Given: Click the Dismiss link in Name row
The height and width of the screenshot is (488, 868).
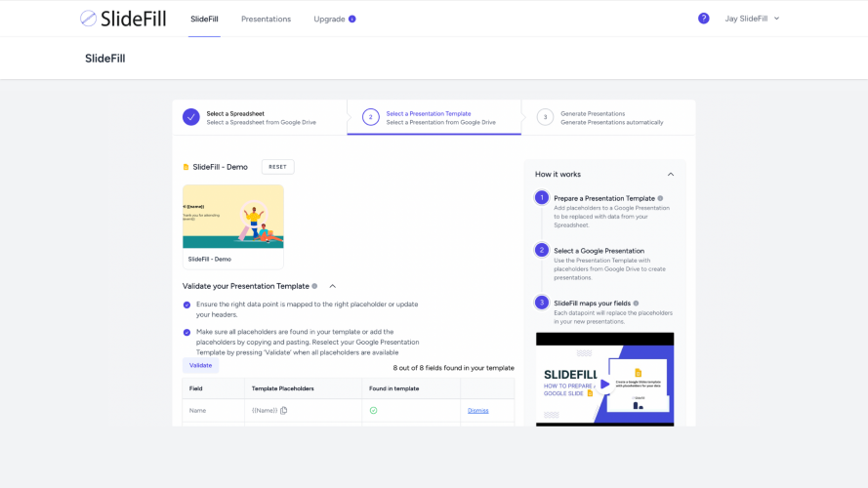Looking at the screenshot, I should [x=477, y=411].
